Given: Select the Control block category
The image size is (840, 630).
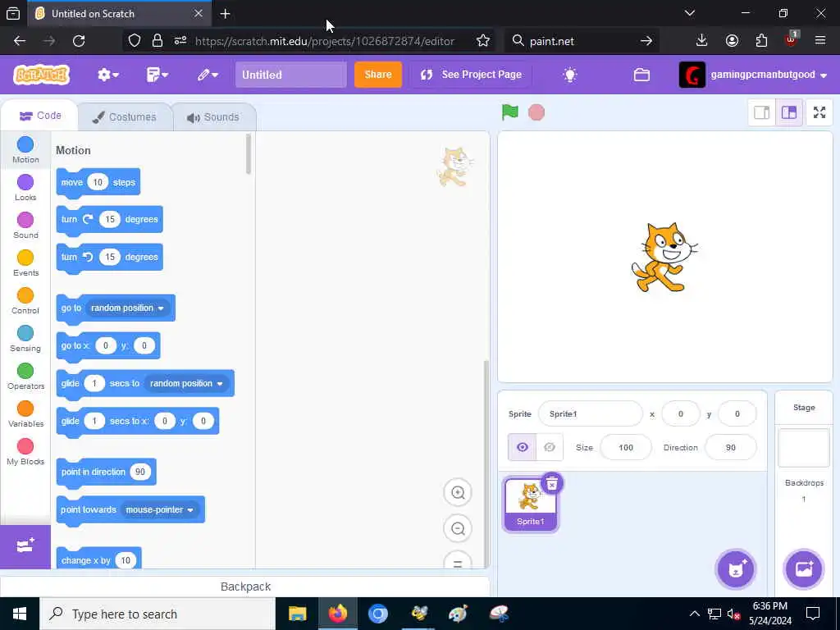Looking at the screenshot, I should click(25, 301).
